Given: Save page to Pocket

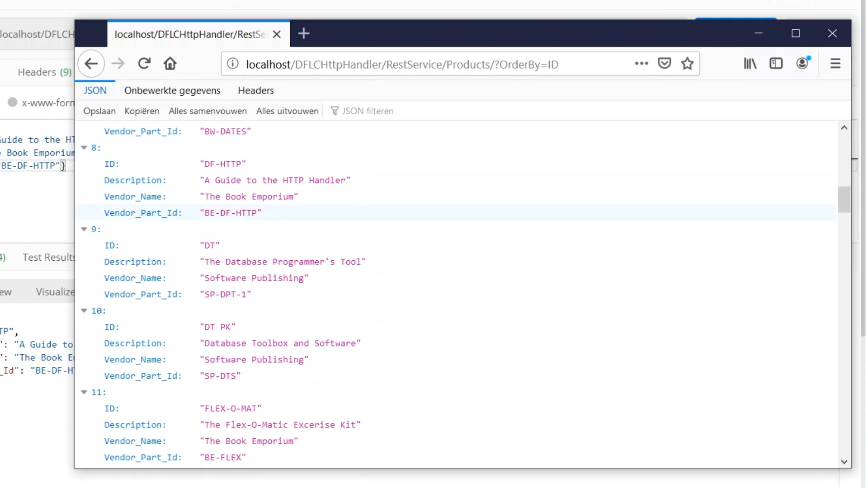Looking at the screenshot, I should pos(664,64).
